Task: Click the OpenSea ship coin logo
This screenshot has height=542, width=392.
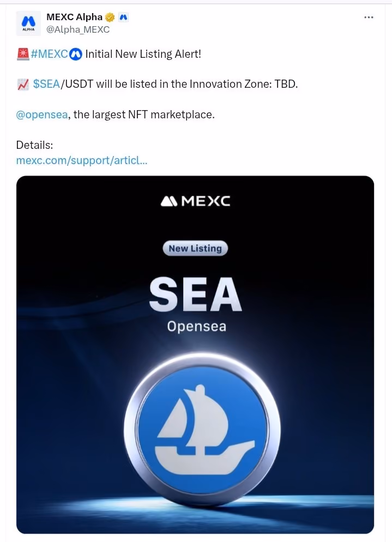Action: (x=202, y=430)
